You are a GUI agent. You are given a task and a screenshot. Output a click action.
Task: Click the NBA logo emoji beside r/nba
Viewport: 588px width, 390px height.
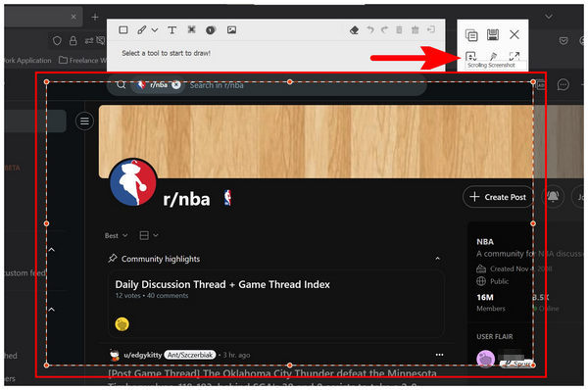(x=227, y=198)
